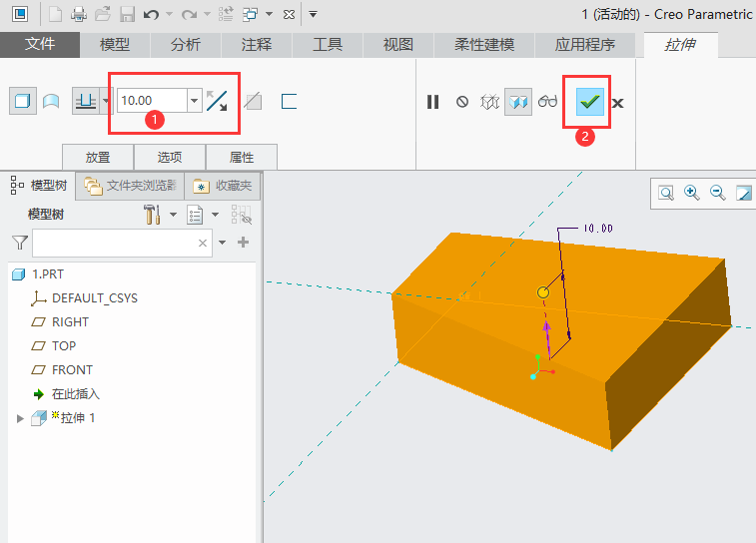The image size is (756, 543).
Task: Open the 文件夹浏览器 tab
Action: [130, 186]
